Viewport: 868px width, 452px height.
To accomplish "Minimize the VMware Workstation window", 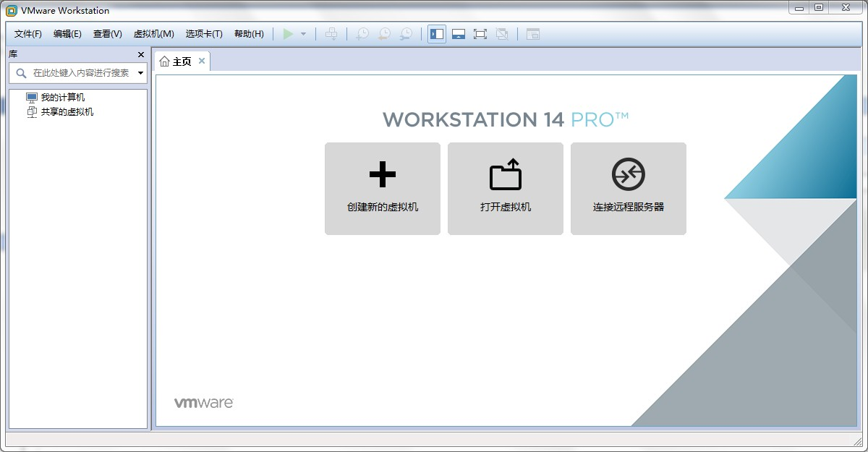I will tap(801, 7).
